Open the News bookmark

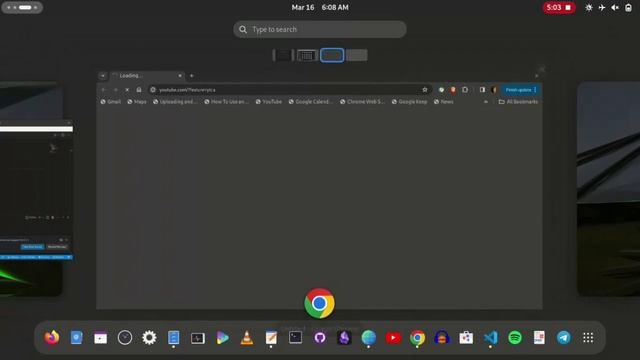[x=444, y=102]
